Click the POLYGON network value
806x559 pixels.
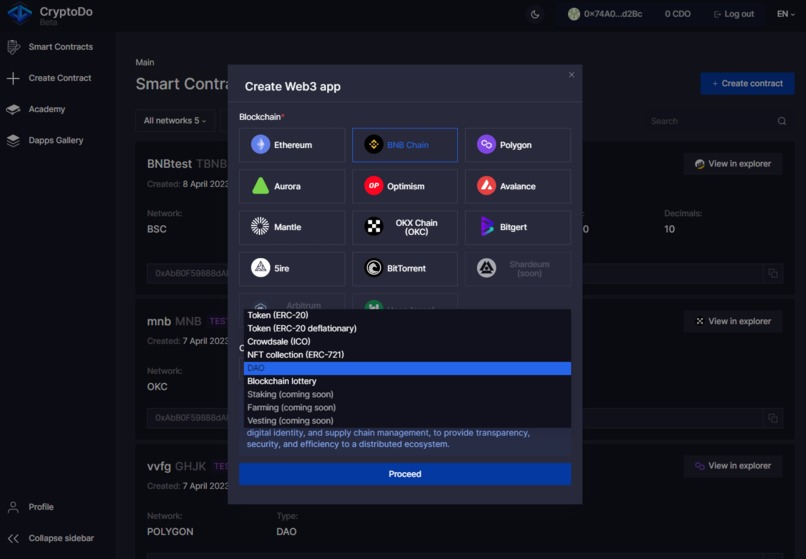(x=170, y=532)
